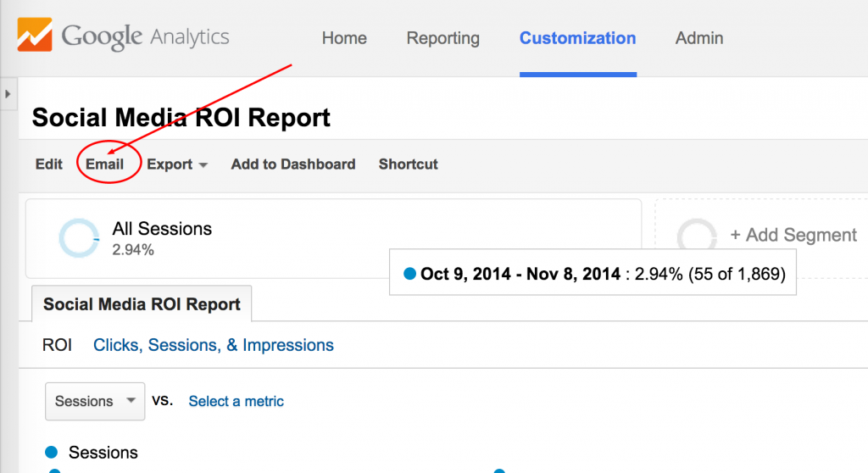Click the All Sessions donut icon

click(x=79, y=238)
